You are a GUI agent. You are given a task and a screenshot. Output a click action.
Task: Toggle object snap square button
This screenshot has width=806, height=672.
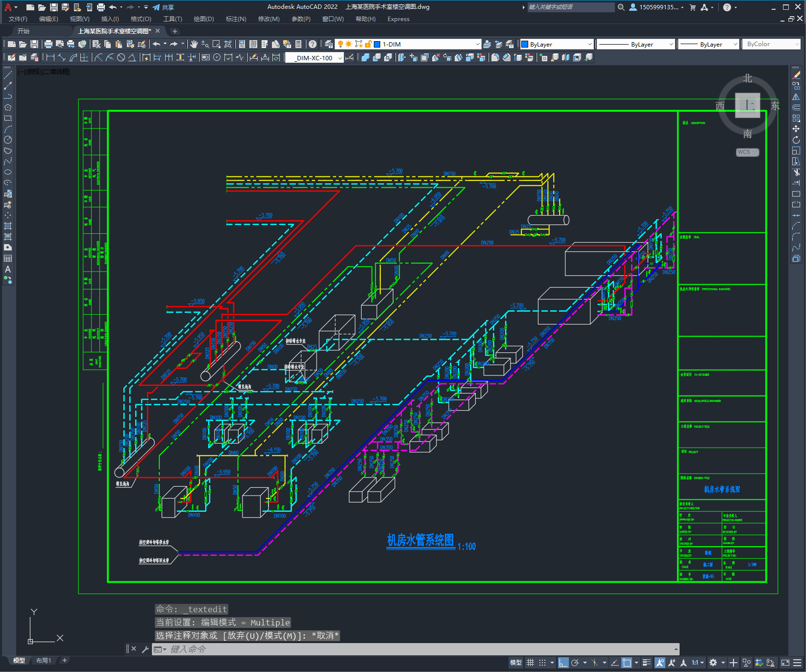tap(627, 663)
